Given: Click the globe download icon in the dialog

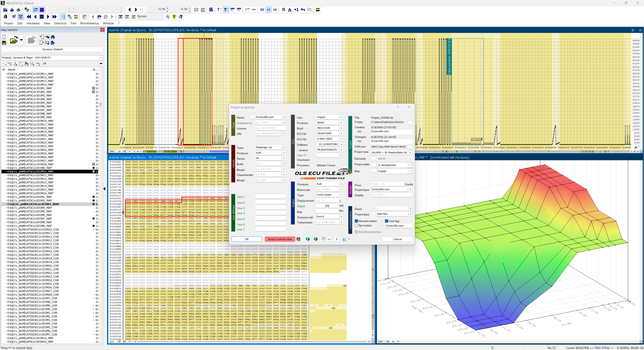Looking at the screenshot, I should pyautogui.click(x=308, y=239).
